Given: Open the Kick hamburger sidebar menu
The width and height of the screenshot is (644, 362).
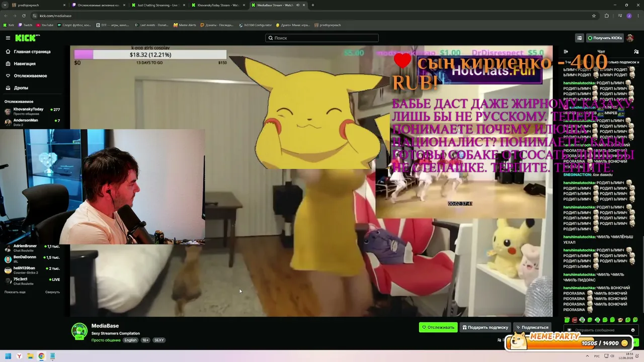Looking at the screenshot, I should (8, 38).
